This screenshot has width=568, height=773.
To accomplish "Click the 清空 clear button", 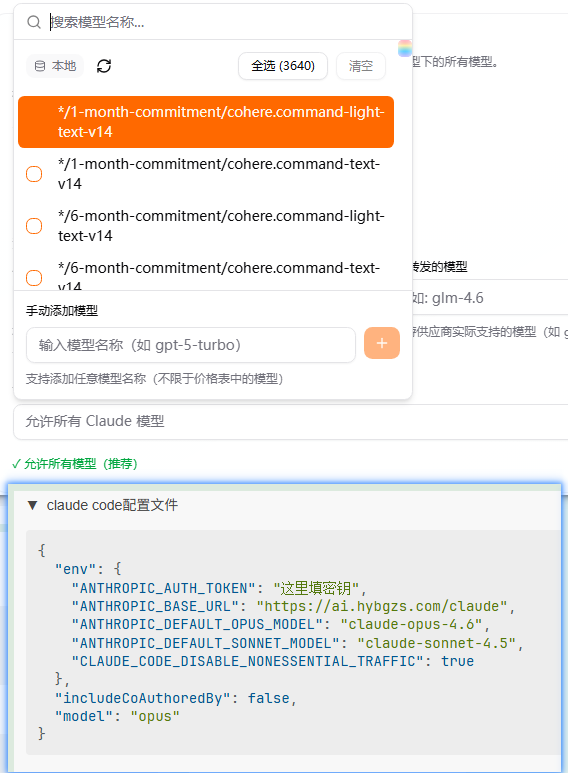I will pyautogui.click(x=361, y=66).
